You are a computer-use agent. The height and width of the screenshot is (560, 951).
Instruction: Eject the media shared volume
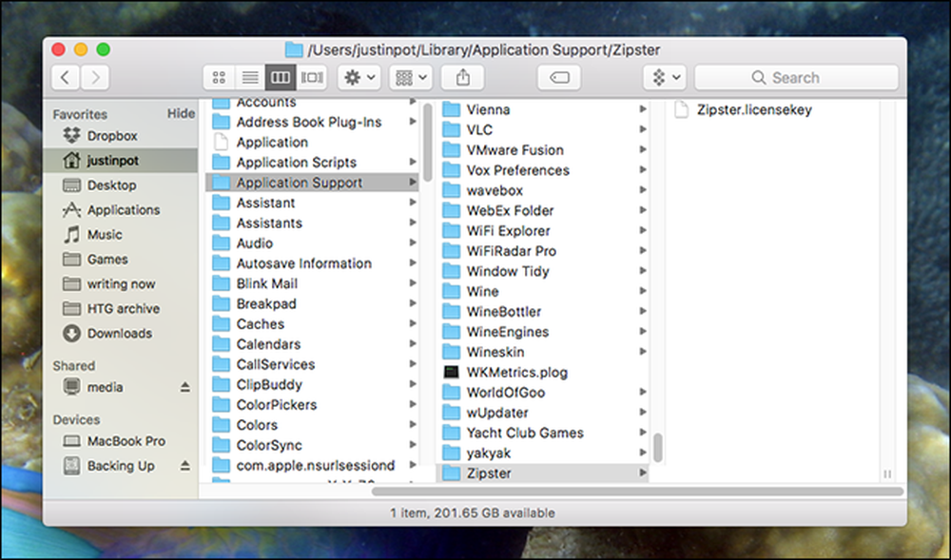[x=185, y=387]
